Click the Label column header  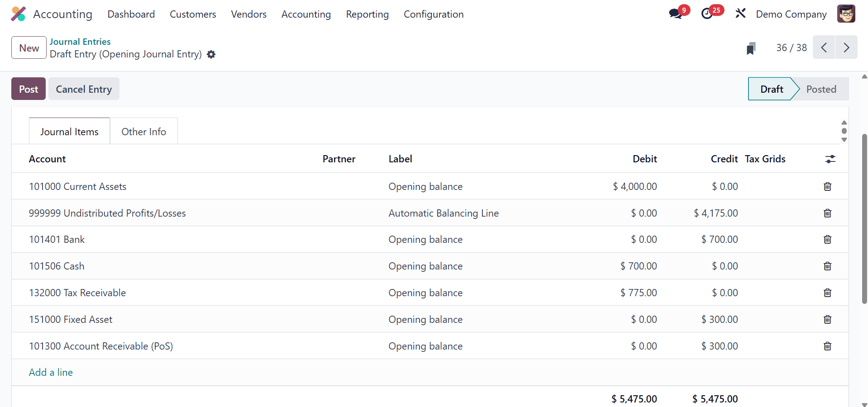401,159
